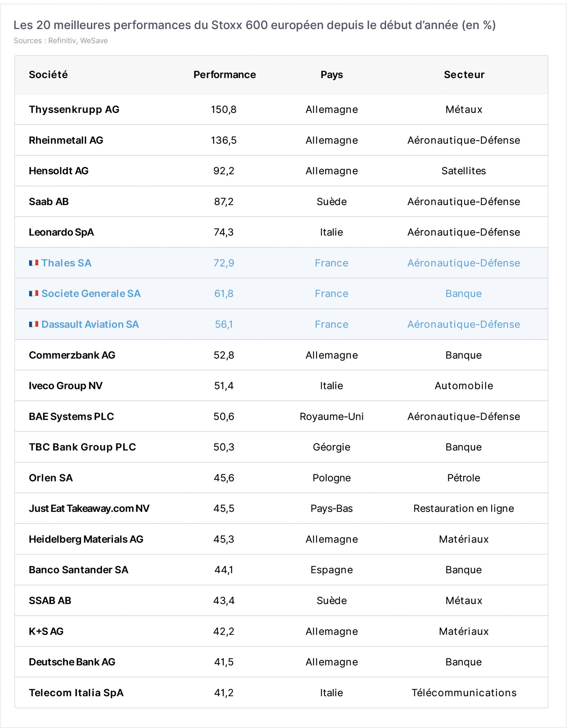567x728 pixels.
Task: Select the Hensoldt AG Satellites sector cell
Action: click(464, 171)
